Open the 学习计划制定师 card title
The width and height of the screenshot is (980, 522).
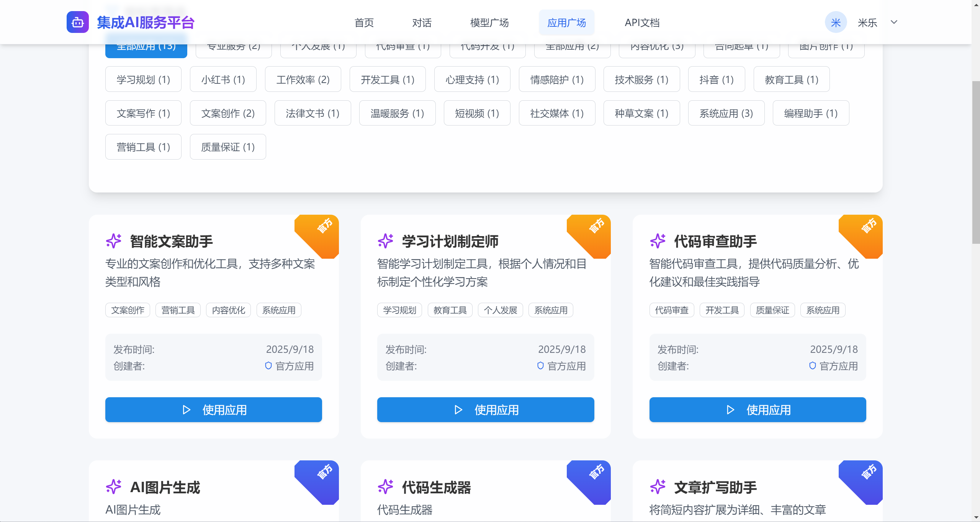tap(450, 241)
